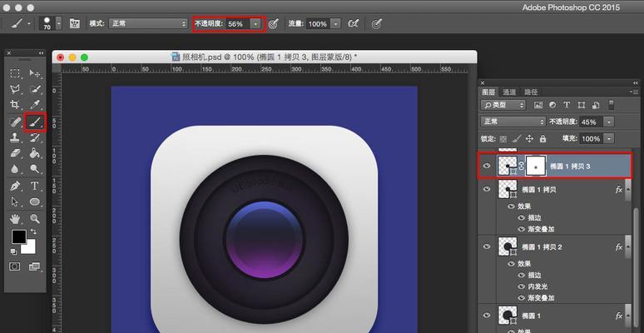This screenshot has height=333, width=644.
Task: Toggle Quick Mask mode
Action: tap(15, 266)
